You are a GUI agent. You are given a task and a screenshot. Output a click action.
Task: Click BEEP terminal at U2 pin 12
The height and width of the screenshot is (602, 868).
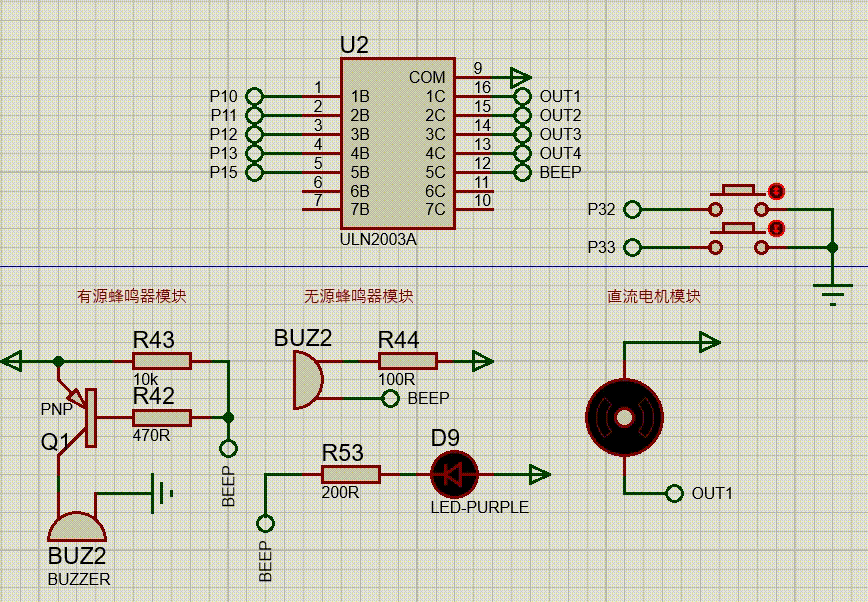(523, 172)
